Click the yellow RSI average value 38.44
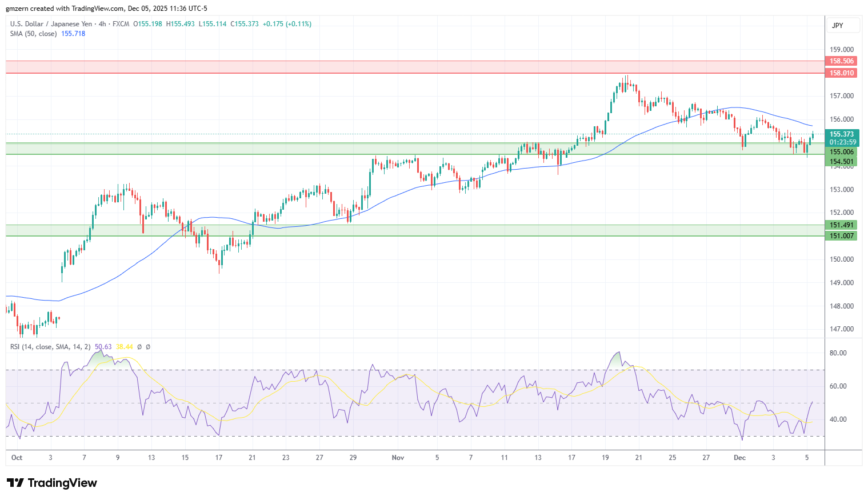This screenshot has width=868, height=500. point(124,347)
